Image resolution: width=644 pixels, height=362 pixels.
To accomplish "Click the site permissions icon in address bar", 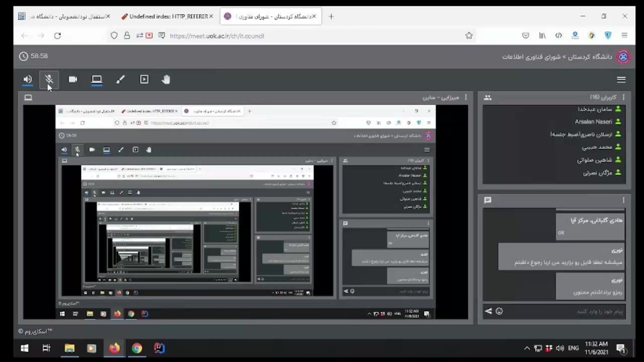I will [x=139, y=36].
